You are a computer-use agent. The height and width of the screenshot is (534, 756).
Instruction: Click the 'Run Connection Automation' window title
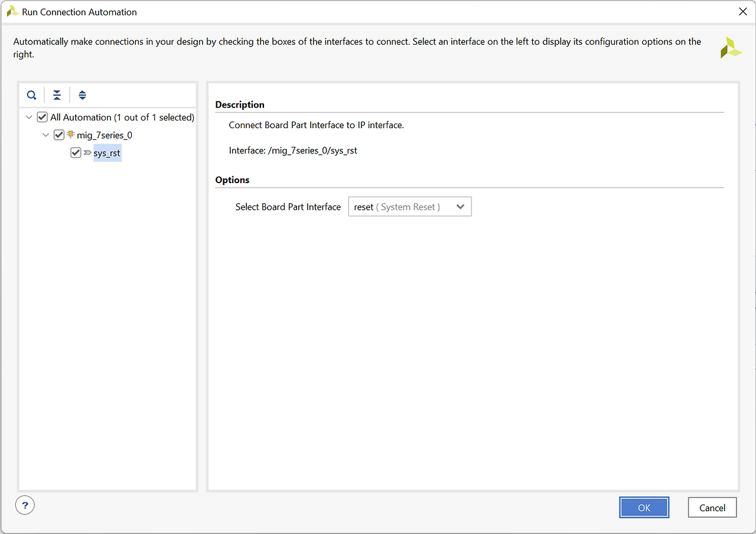[x=79, y=12]
